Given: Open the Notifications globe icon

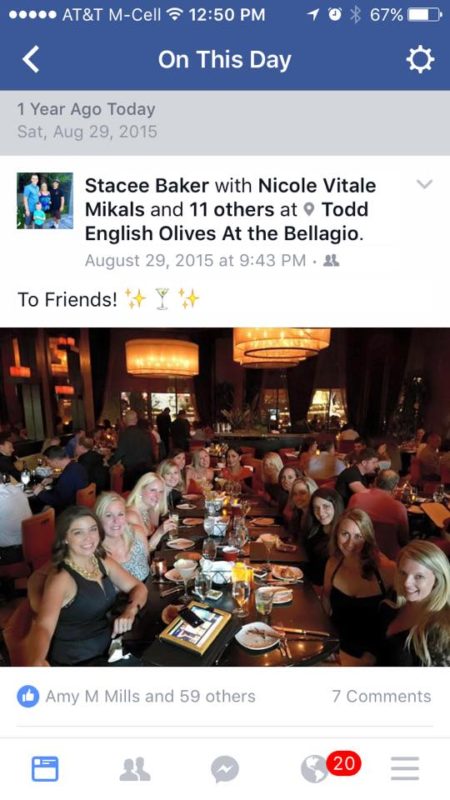Looking at the screenshot, I should pos(314,769).
